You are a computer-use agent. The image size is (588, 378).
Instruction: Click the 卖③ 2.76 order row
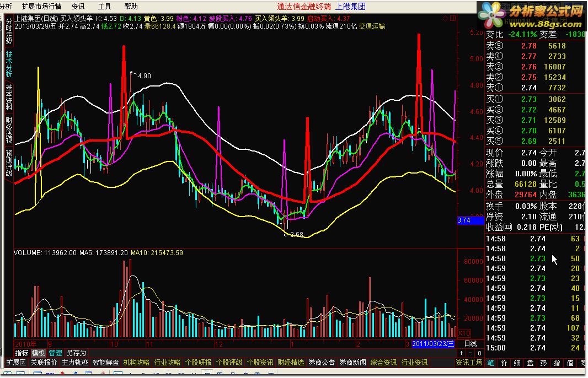click(534, 67)
